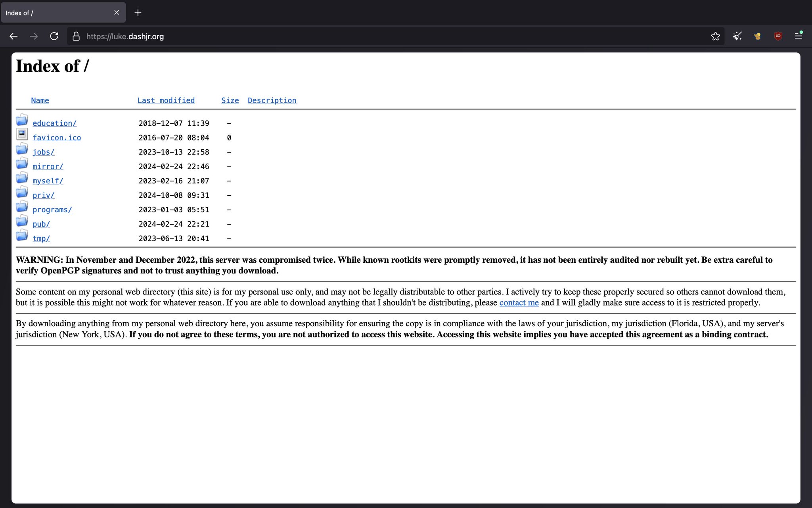Click the sparkle broom extension icon
Screen dimensions: 812x508
click(737, 37)
